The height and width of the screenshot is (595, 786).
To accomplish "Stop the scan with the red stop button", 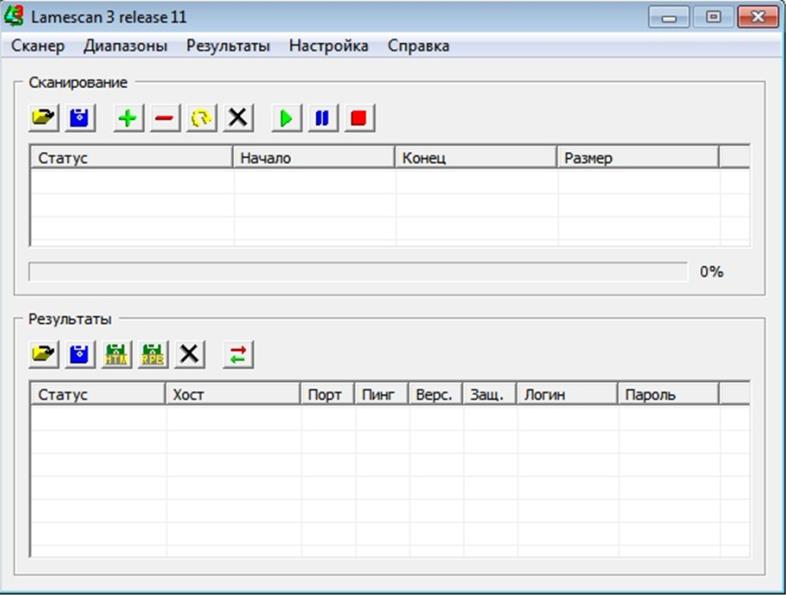I will coord(358,118).
